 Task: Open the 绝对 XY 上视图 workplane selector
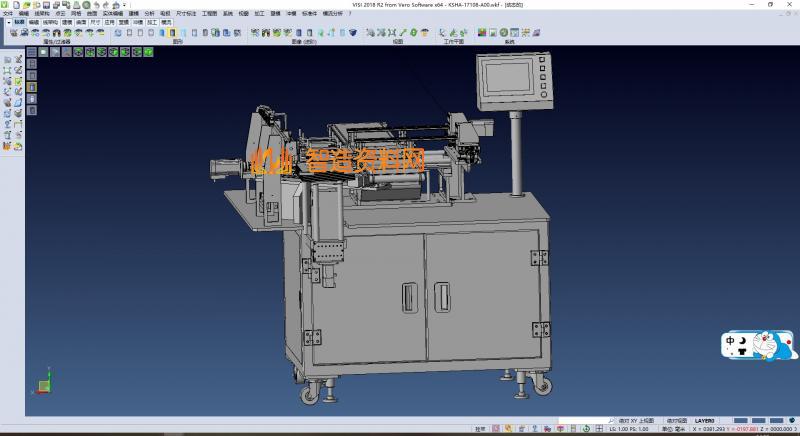636,421
